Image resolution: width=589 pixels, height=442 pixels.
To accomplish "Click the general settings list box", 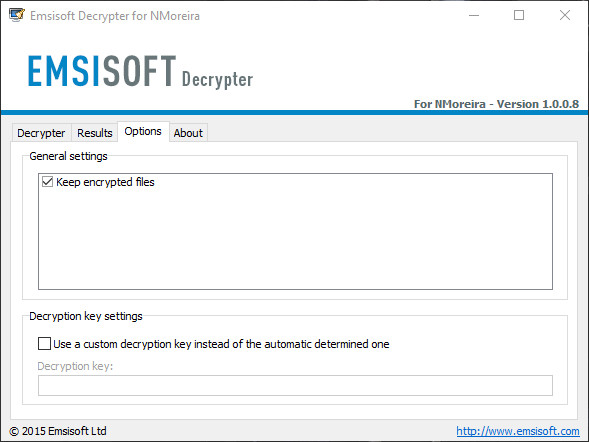I will (x=295, y=231).
